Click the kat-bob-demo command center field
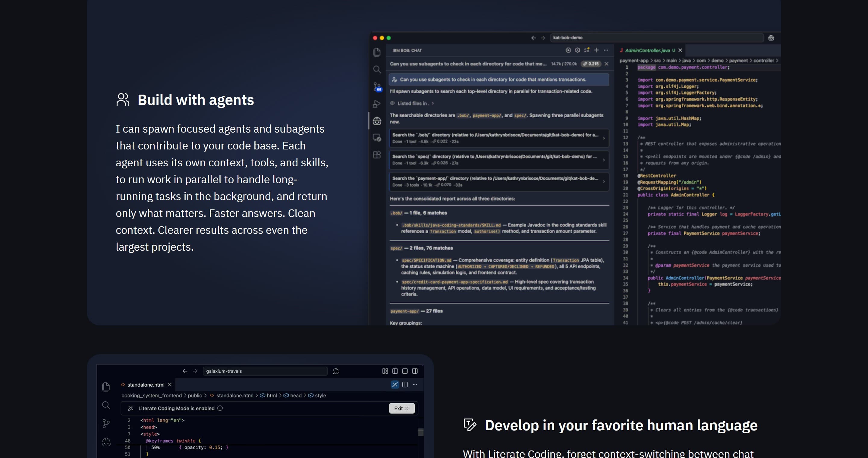 656,38
